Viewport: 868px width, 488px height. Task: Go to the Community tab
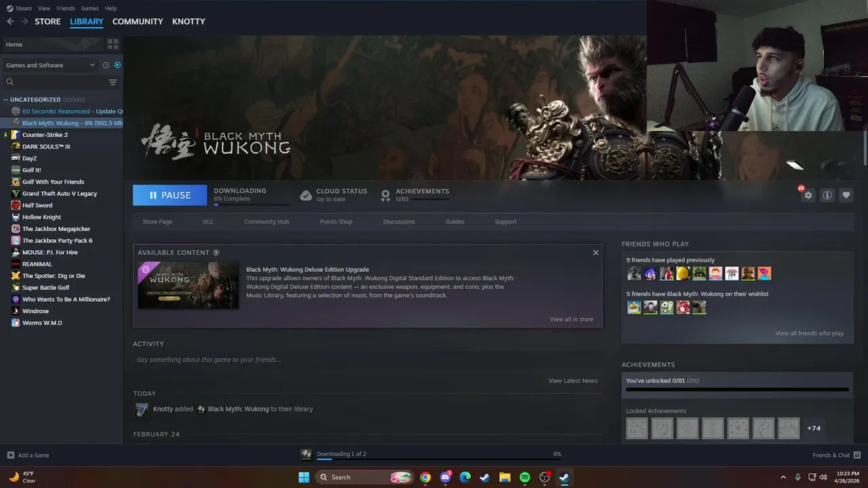coord(138,22)
